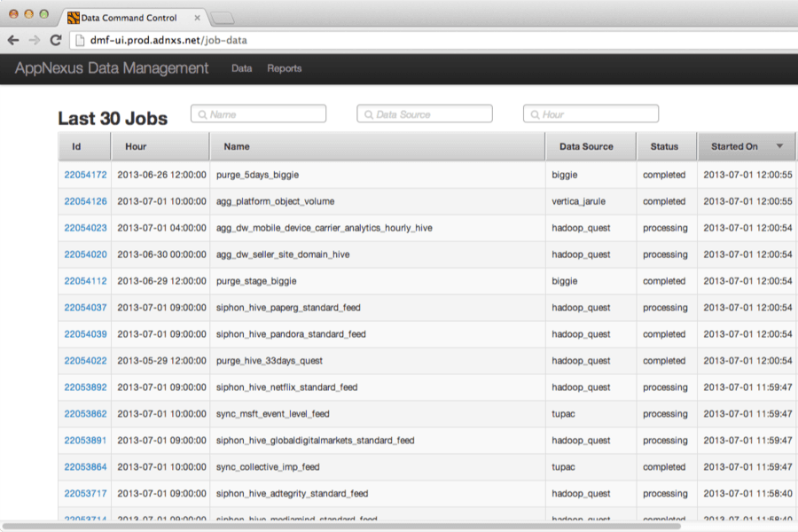Viewport: 798px width, 532px height.
Task: Open the Reports menu
Action: (285, 68)
